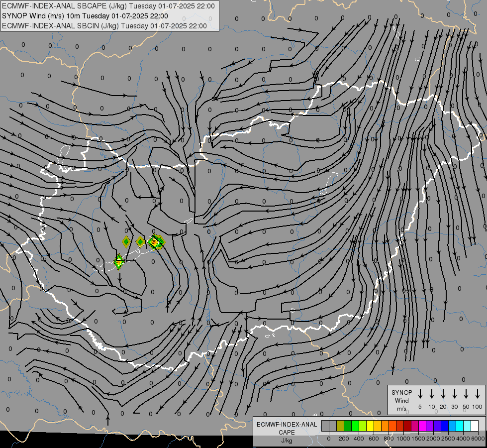Click the 2500 value on CAPE scale
The height and width of the screenshot is (448, 487).
tap(448, 439)
